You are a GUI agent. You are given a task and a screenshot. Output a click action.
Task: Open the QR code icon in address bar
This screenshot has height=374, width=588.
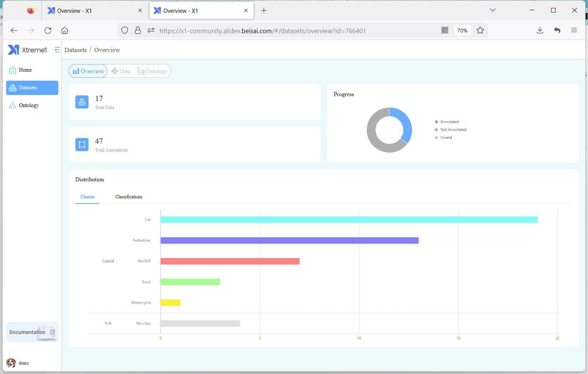(x=445, y=31)
